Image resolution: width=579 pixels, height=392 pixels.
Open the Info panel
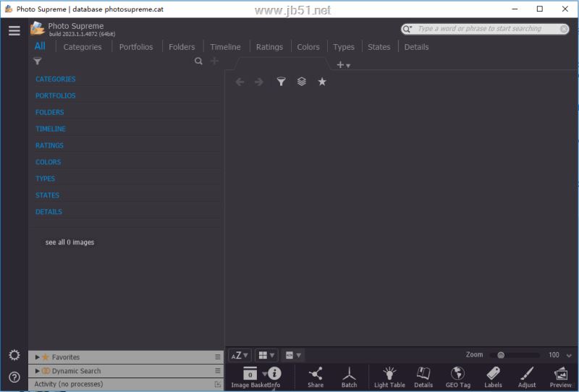point(274,378)
